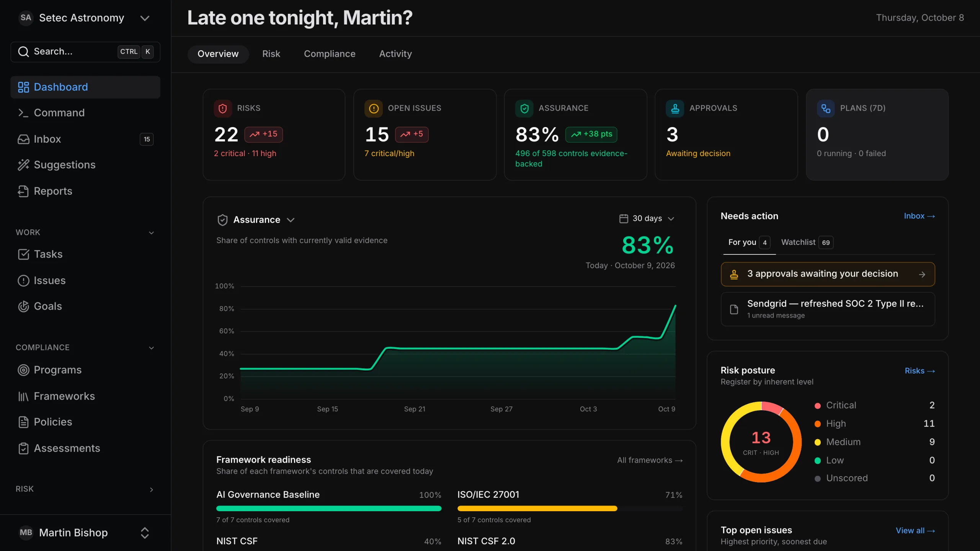Click the Tasks checkbox icon in sidebar
Screen dimensions: 980x551
tap(23, 254)
